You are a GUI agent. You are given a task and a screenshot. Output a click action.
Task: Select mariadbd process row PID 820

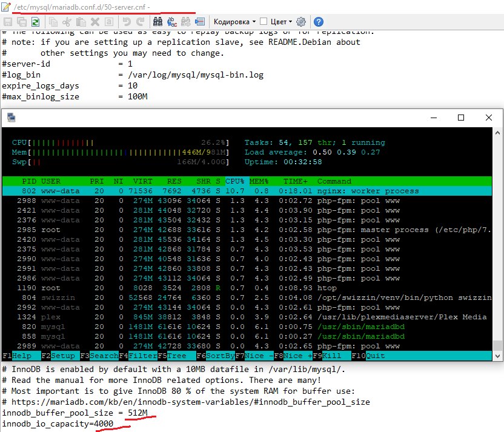click(247, 327)
